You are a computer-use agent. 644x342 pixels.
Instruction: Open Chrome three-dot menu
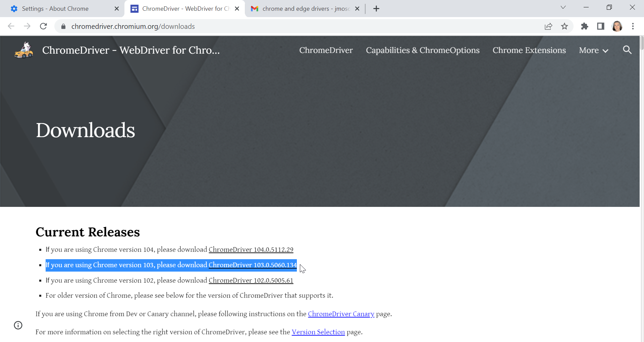[x=633, y=26]
